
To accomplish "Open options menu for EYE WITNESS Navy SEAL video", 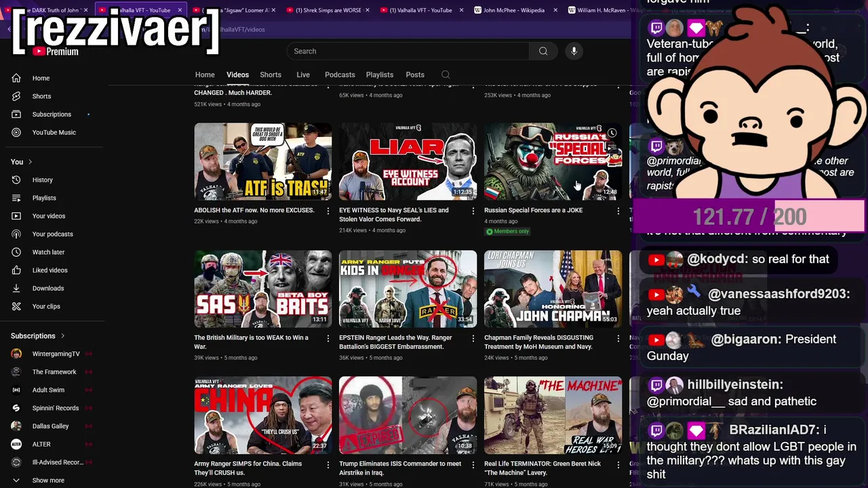I will [473, 211].
